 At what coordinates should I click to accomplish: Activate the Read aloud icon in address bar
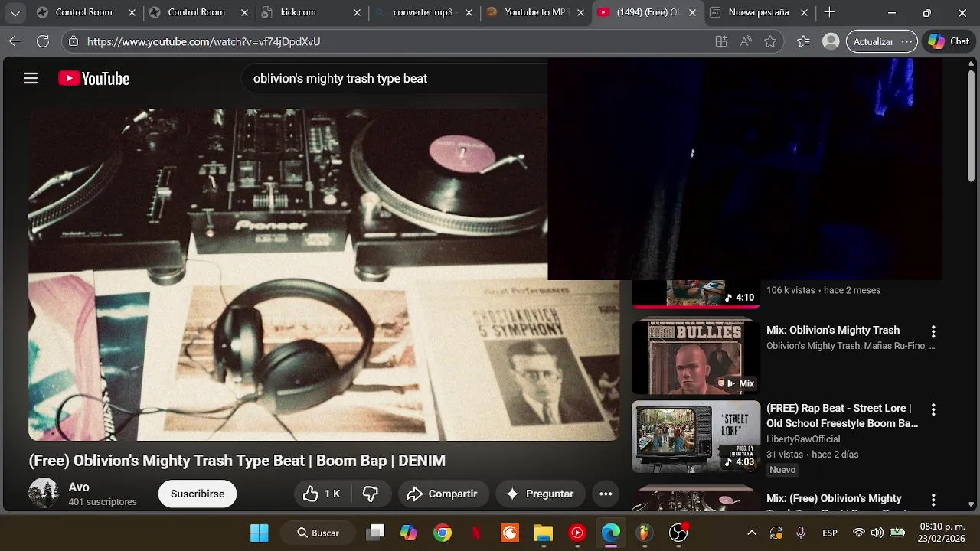point(746,41)
